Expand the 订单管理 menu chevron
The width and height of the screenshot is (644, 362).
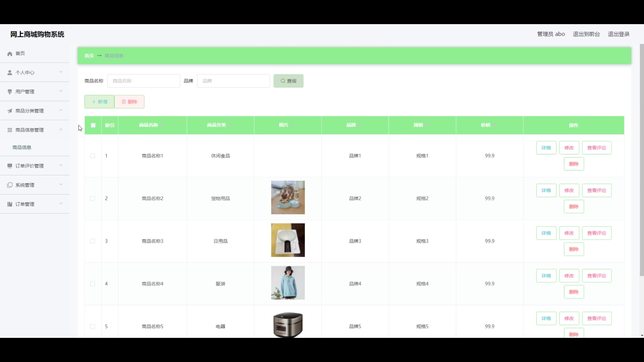coord(61,204)
